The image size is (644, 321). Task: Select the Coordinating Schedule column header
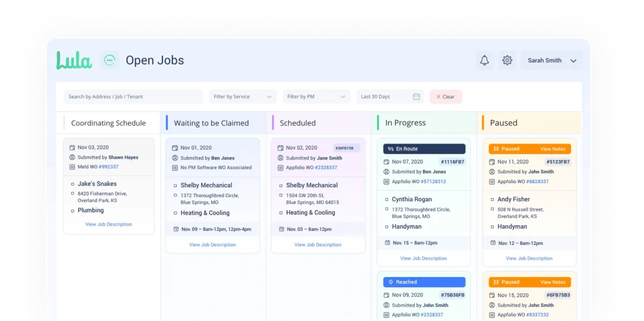click(x=108, y=123)
